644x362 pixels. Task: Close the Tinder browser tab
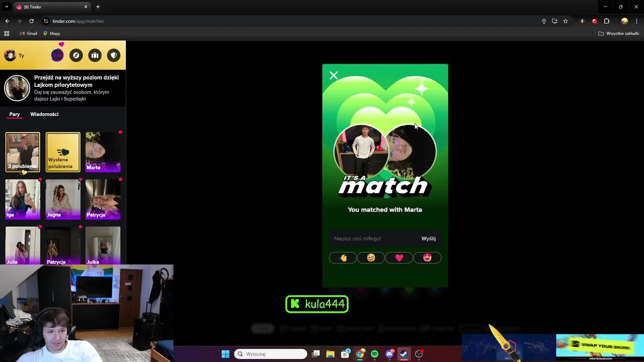coord(86,7)
